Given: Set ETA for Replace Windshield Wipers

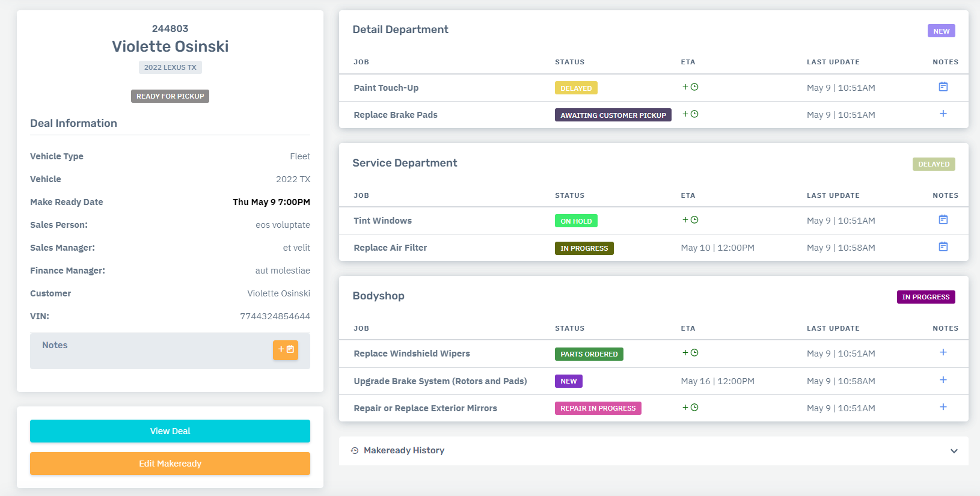Looking at the screenshot, I should (x=690, y=353).
